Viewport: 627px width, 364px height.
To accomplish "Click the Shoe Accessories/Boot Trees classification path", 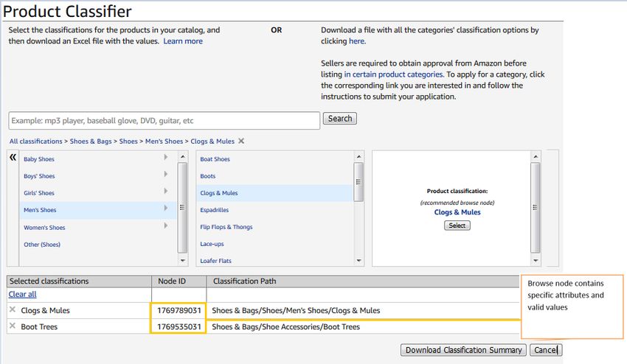I will [286, 327].
